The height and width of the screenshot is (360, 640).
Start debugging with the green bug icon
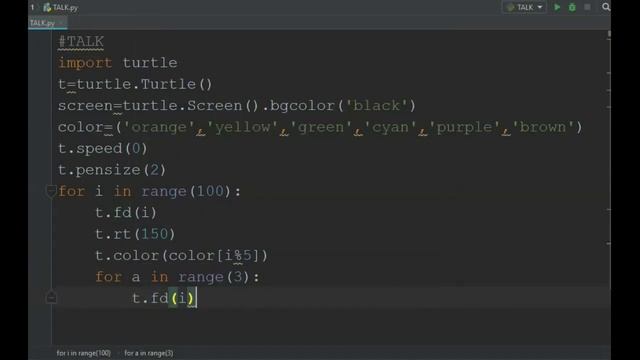tap(572, 7)
